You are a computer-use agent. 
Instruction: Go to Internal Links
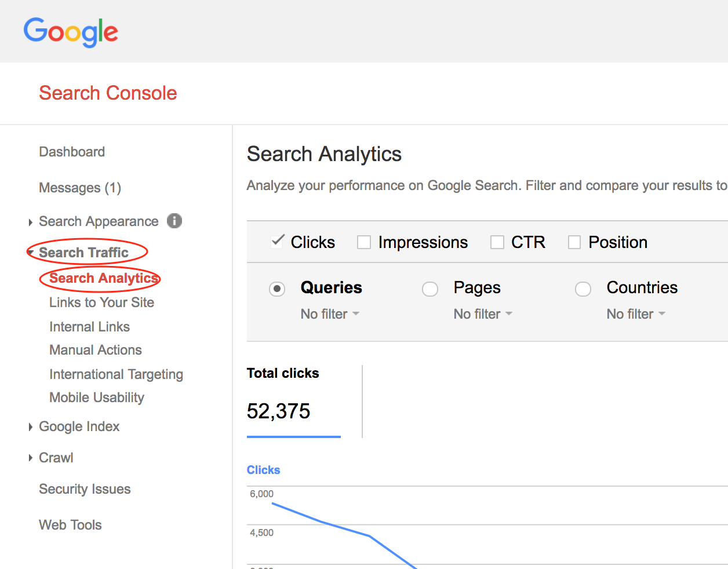click(x=89, y=327)
